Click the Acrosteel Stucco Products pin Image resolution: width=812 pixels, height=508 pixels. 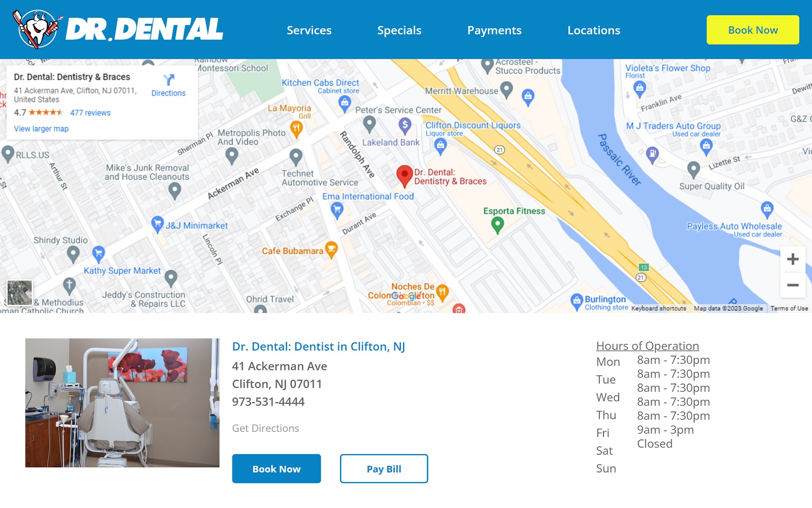click(488, 66)
